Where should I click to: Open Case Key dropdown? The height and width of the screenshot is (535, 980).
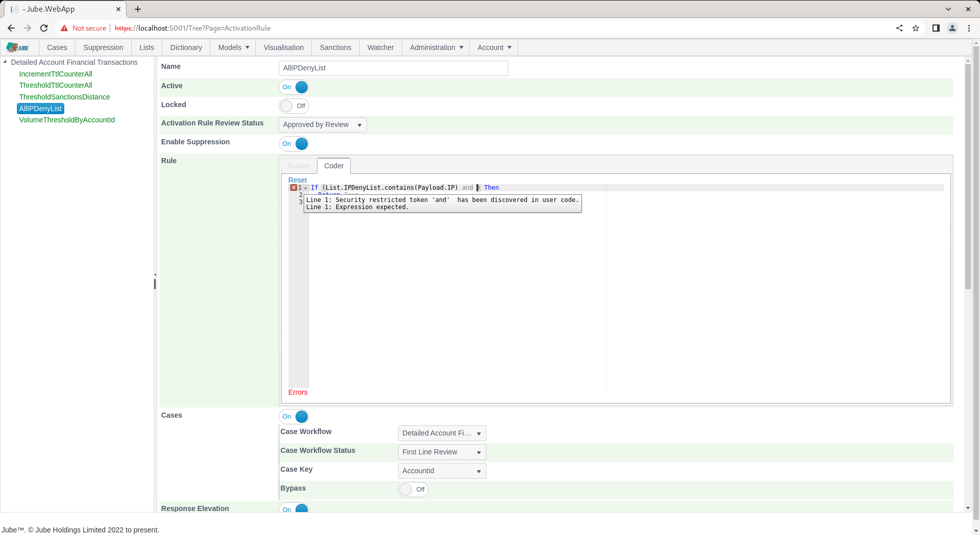click(x=442, y=471)
